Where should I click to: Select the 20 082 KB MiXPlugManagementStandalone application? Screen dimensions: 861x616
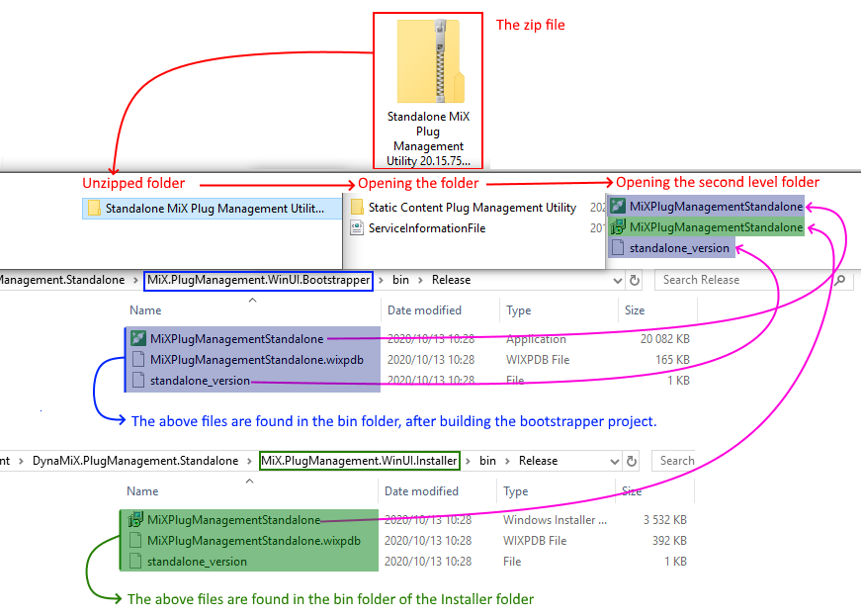click(x=236, y=339)
